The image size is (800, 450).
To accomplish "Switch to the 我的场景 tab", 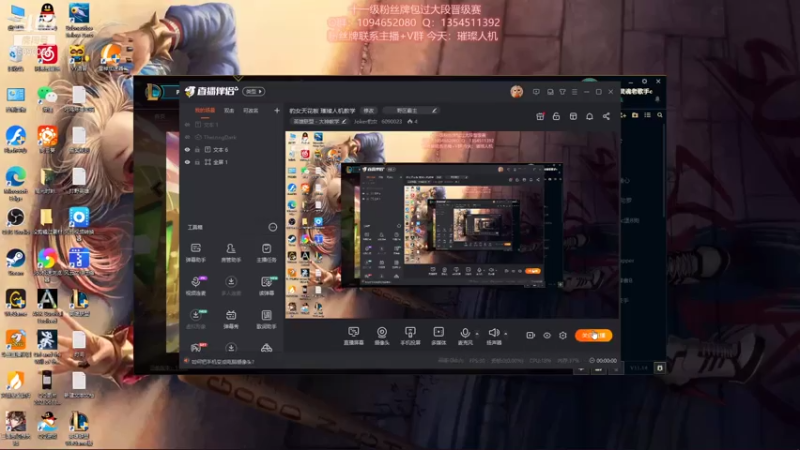I will point(205,111).
